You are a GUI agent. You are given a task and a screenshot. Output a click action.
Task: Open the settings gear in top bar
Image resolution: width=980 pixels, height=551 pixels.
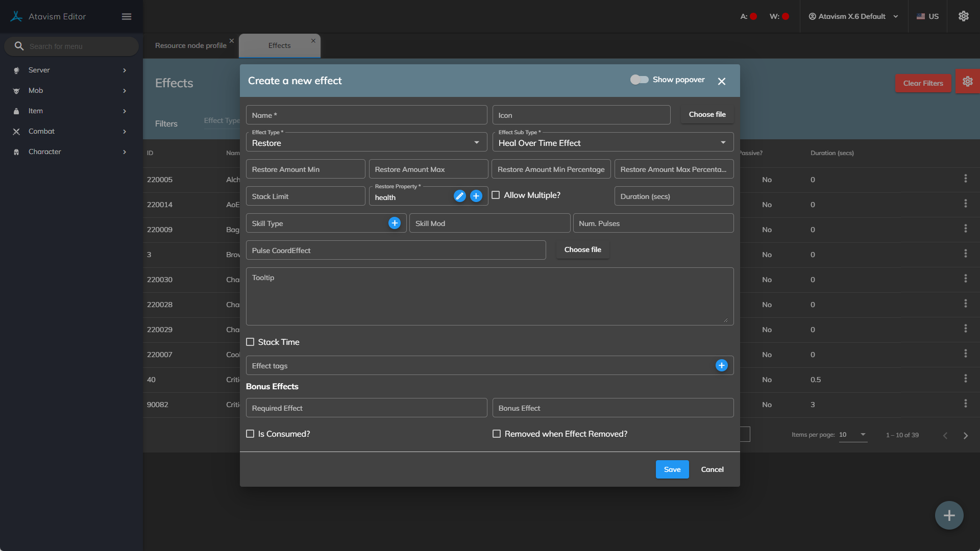963,16
